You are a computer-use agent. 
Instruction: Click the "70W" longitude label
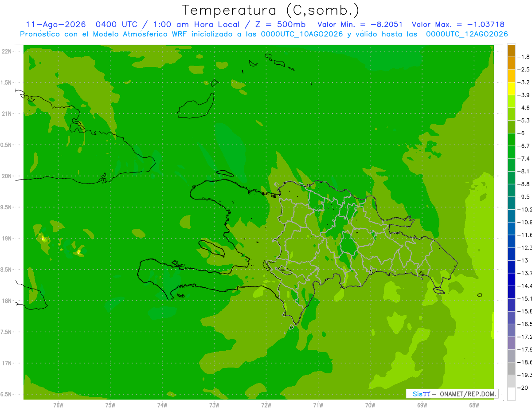click(x=370, y=405)
